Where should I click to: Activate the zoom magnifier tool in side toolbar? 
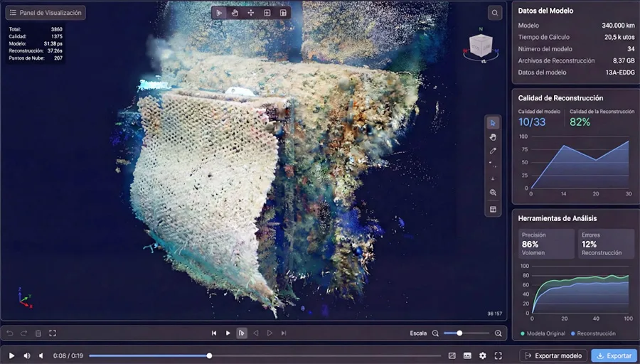click(493, 193)
